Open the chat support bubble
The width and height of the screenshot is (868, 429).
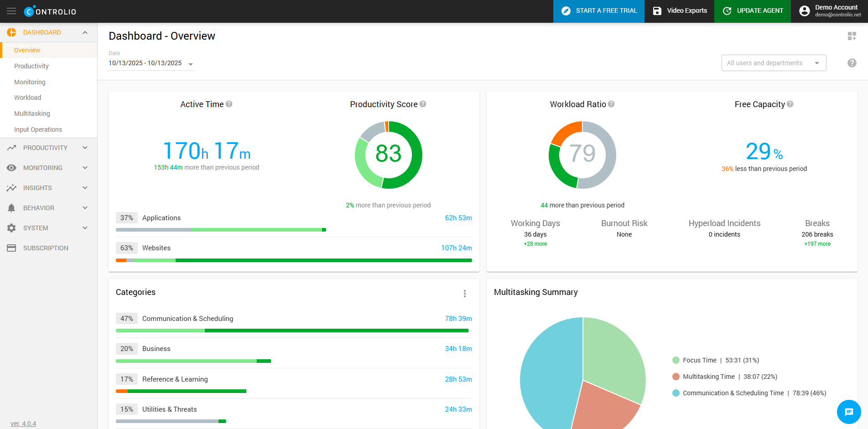click(848, 412)
